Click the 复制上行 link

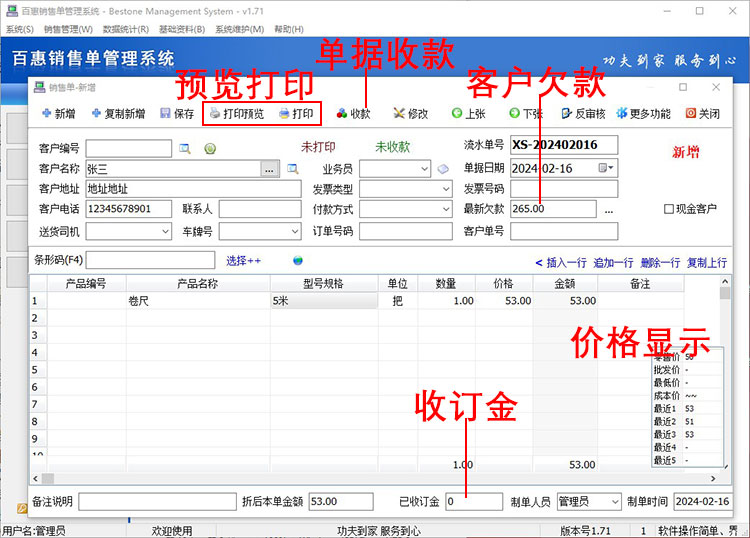pos(707,263)
